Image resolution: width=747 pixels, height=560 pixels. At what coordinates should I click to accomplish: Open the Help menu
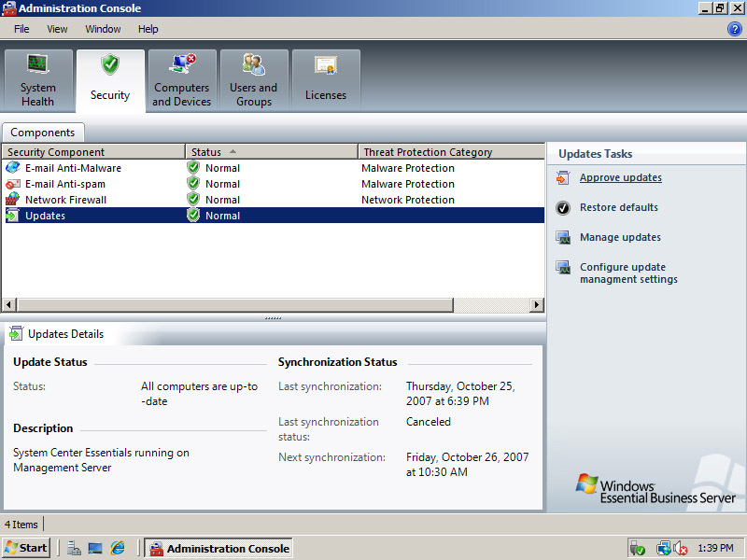click(148, 29)
